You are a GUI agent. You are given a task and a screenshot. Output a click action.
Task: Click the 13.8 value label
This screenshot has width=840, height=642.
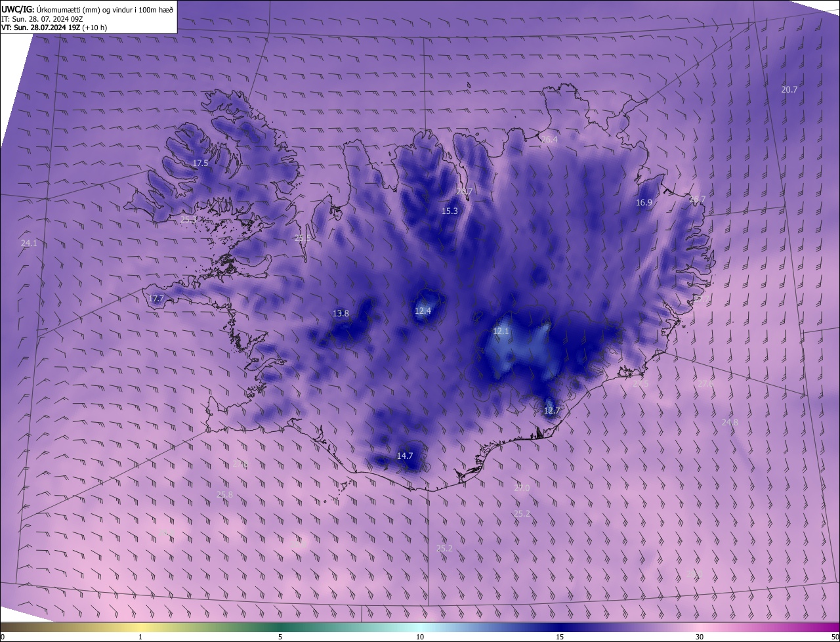pyautogui.click(x=341, y=313)
